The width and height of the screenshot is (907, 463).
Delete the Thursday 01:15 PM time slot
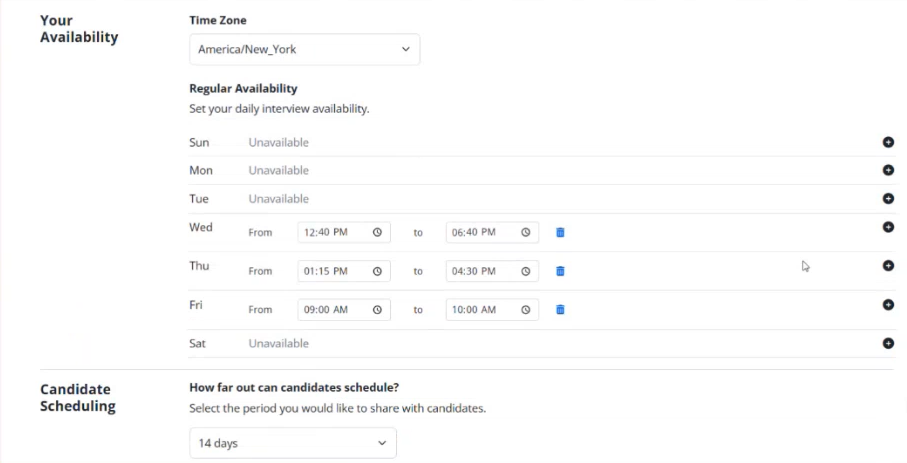(560, 271)
